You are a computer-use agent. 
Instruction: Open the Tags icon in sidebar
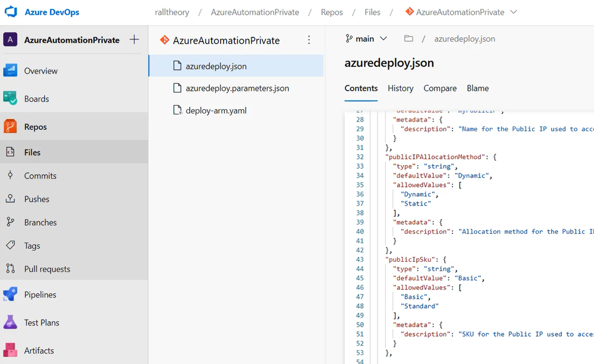(x=10, y=245)
